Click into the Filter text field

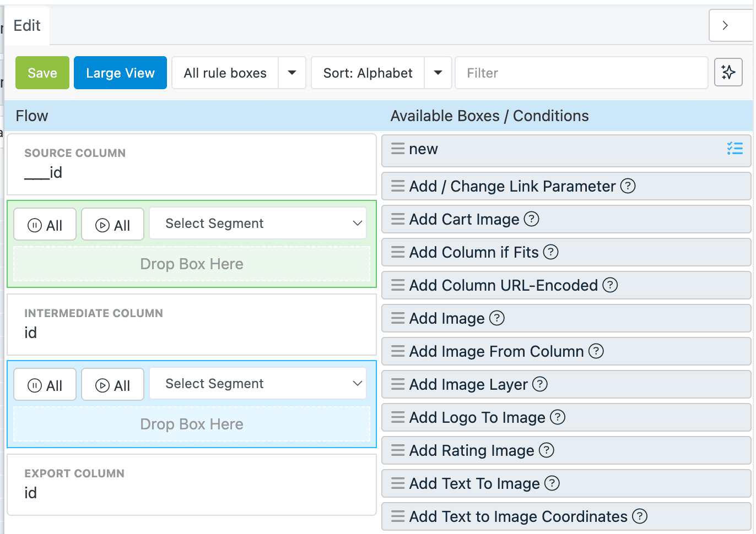[x=581, y=73]
